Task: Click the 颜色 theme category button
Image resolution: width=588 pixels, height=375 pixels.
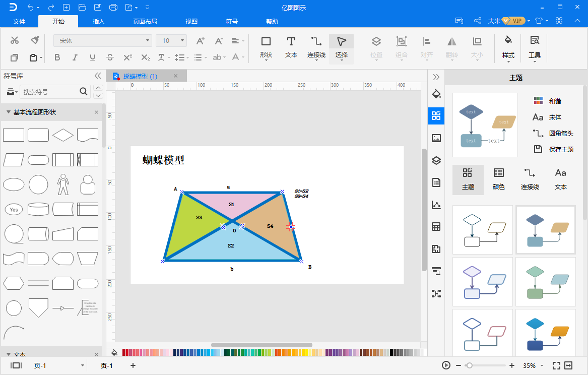Action: pyautogui.click(x=499, y=179)
